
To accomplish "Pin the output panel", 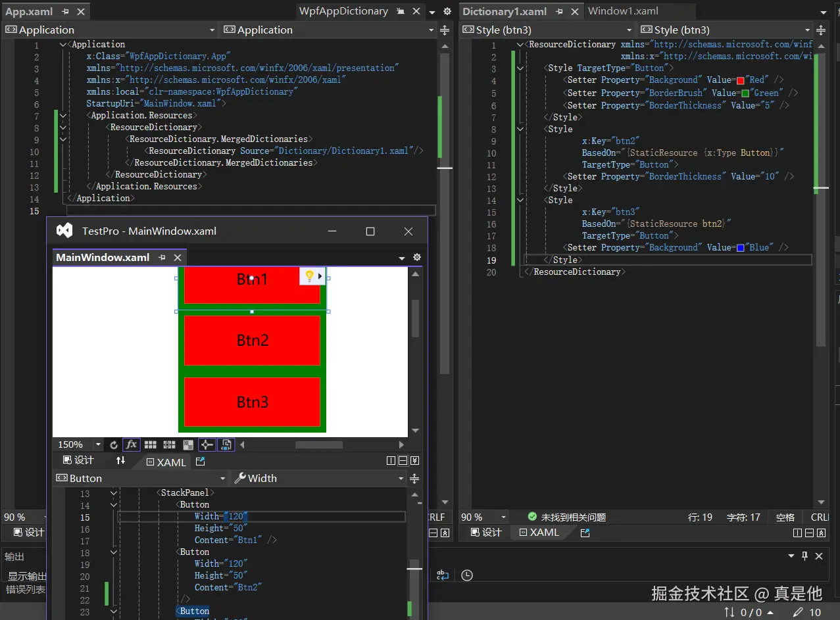I will click(x=804, y=556).
